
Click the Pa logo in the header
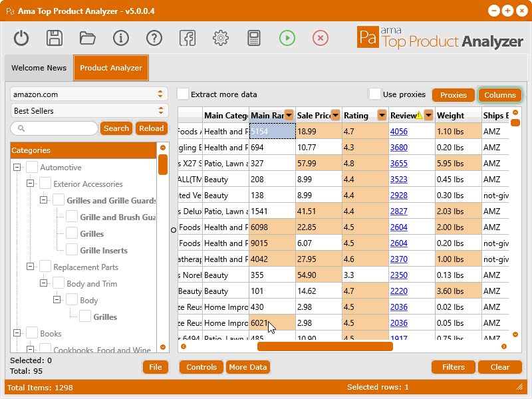368,37
